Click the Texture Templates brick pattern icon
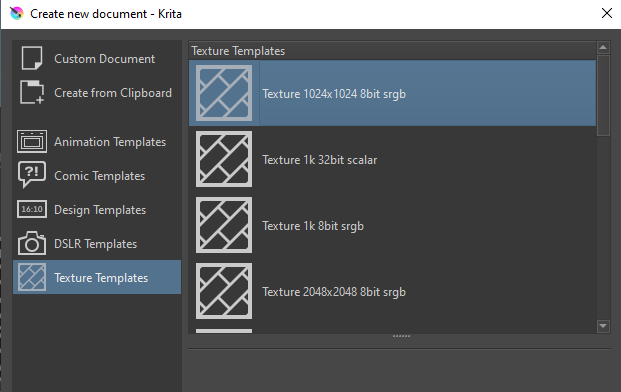Screen dimensions: 621x392 [32, 277]
